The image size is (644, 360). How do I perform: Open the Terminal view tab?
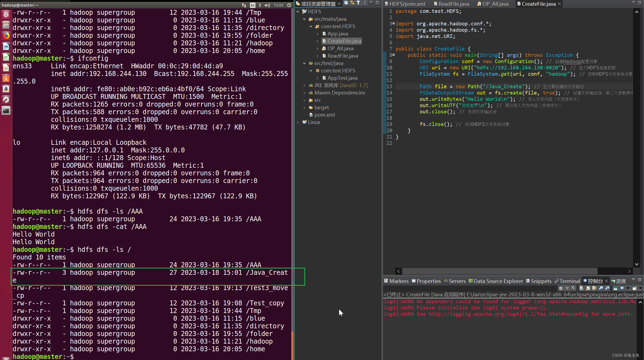567,281
